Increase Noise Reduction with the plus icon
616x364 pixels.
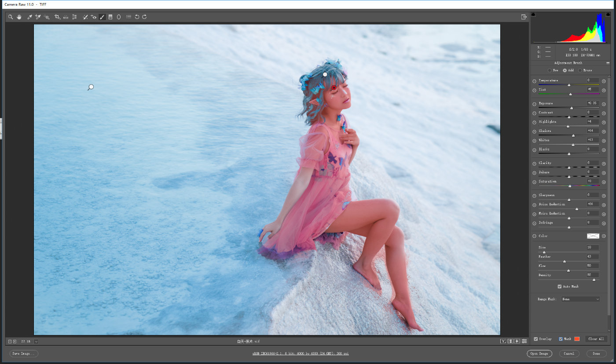click(x=604, y=204)
